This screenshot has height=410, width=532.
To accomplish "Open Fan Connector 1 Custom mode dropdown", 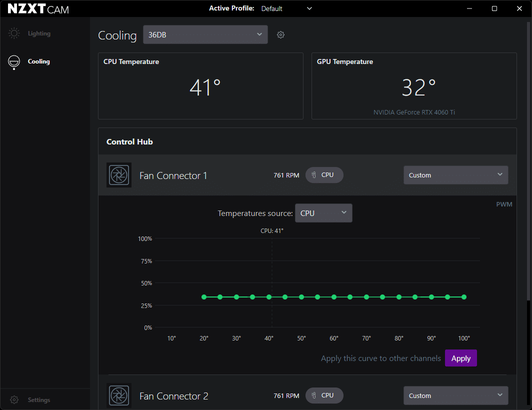I will click(x=455, y=175).
